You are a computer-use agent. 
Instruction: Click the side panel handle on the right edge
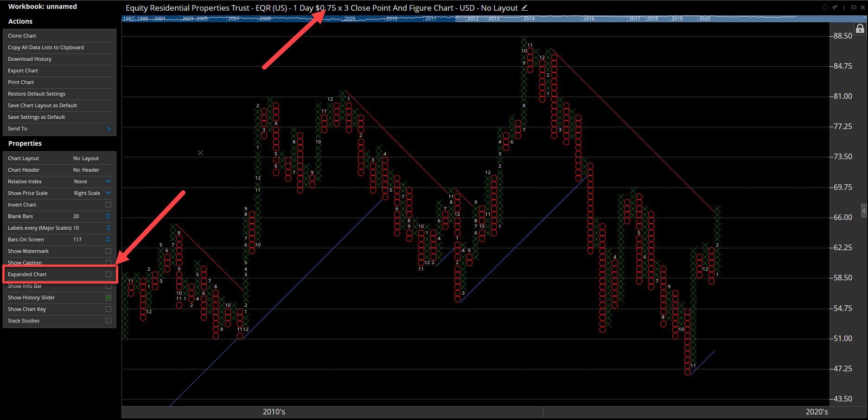[864, 211]
